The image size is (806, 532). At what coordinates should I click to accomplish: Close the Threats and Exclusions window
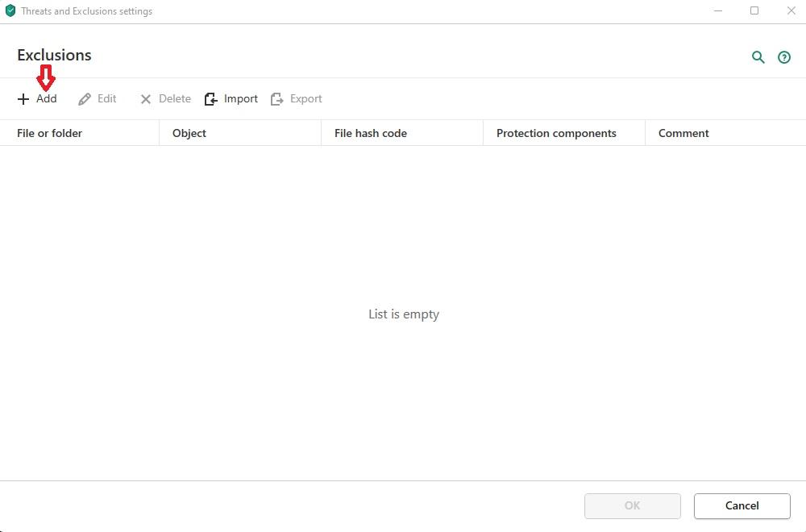pyautogui.click(x=791, y=10)
